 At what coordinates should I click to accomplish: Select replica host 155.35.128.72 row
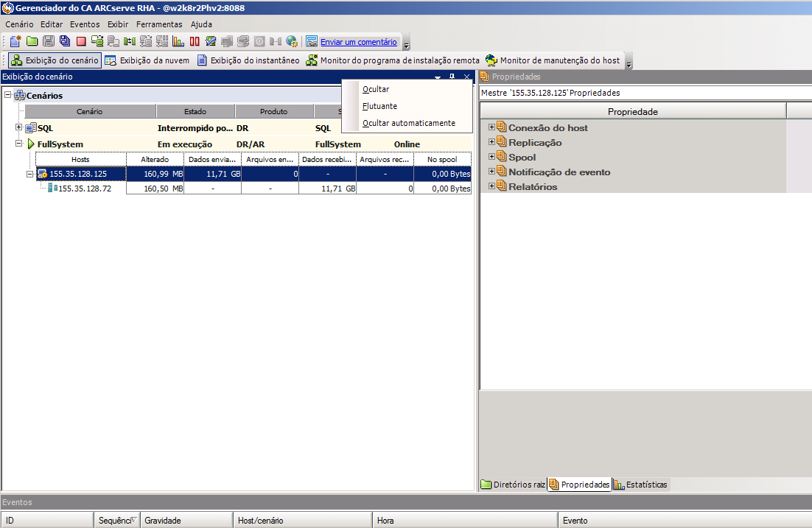tap(84, 189)
